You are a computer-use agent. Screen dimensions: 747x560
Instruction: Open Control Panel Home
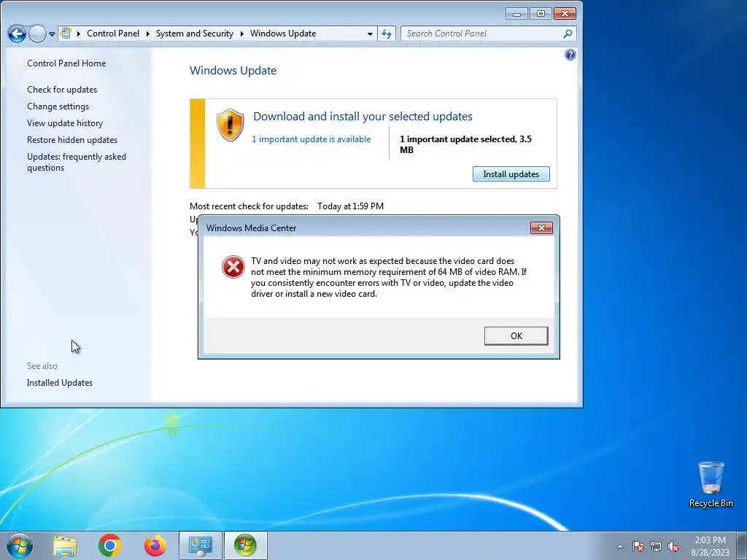tap(66, 63)
